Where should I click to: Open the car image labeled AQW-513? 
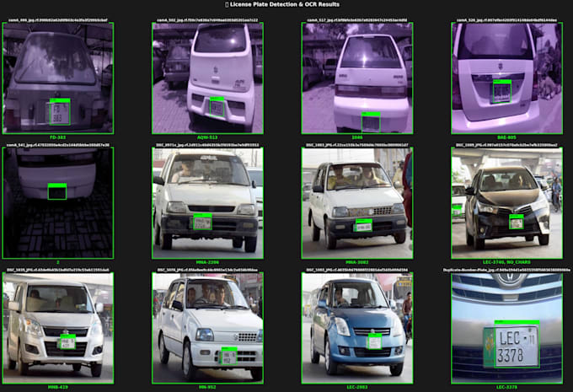tap(207, 78)
